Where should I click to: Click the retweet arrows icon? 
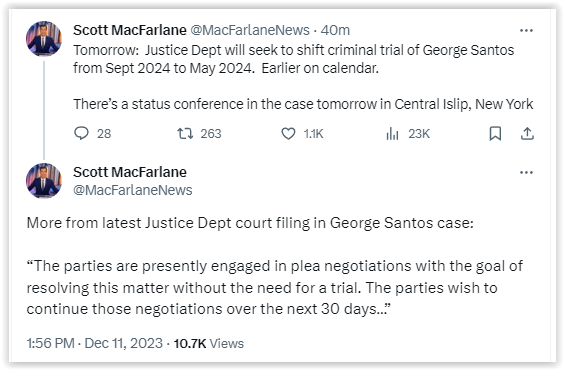click(x=185, y=134)
